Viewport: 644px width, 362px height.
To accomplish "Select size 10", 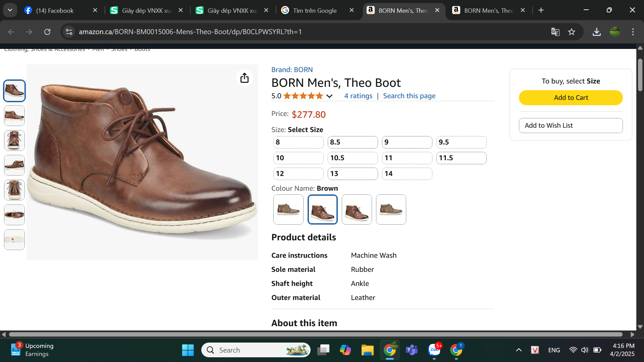I will click(298, 158).
